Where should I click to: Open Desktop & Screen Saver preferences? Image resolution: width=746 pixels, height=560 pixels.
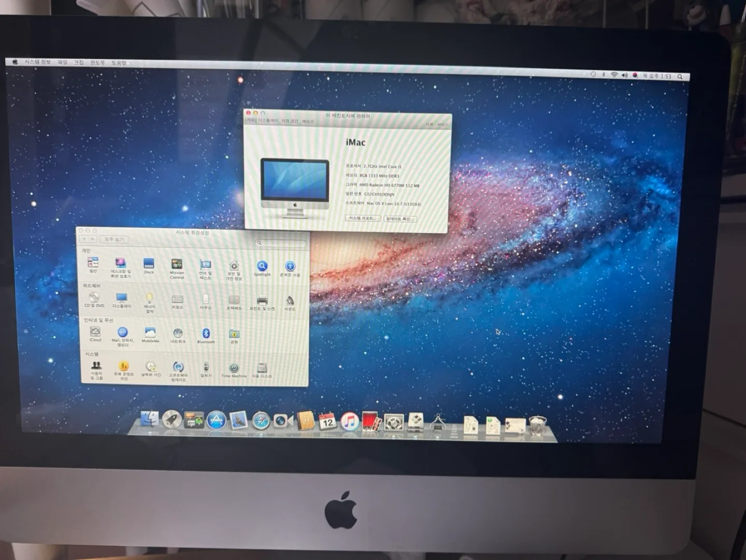pos(121,268)
